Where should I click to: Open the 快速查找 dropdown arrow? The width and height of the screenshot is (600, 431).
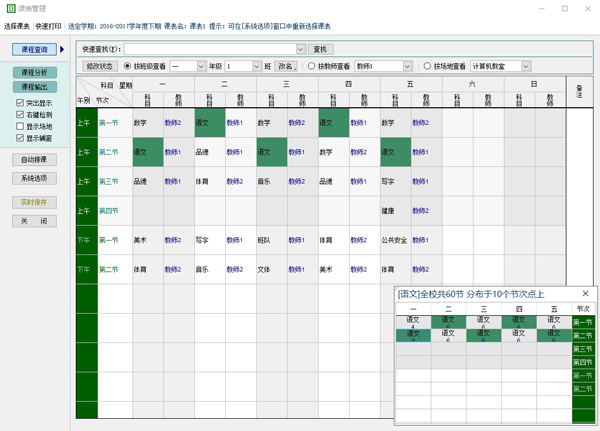pyautogui.click(x=300, y=49)
